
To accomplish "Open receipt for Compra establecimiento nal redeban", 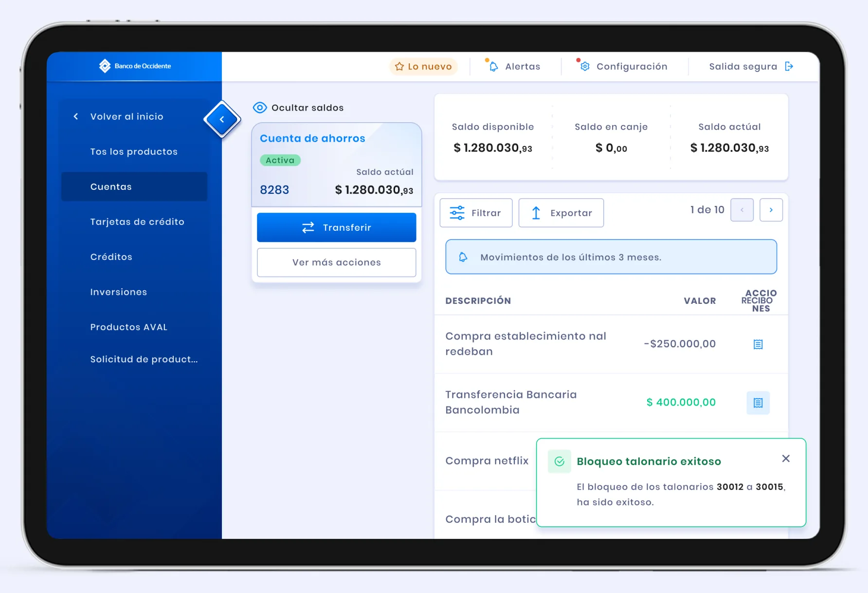I will pyautogui.click(x=758, y=344).
